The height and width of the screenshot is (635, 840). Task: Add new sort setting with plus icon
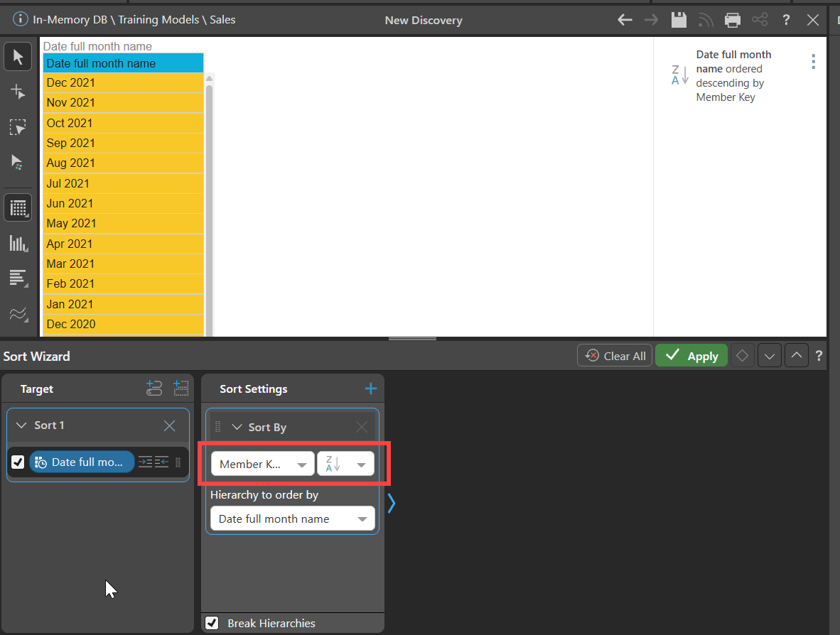(x=370, y=389)
